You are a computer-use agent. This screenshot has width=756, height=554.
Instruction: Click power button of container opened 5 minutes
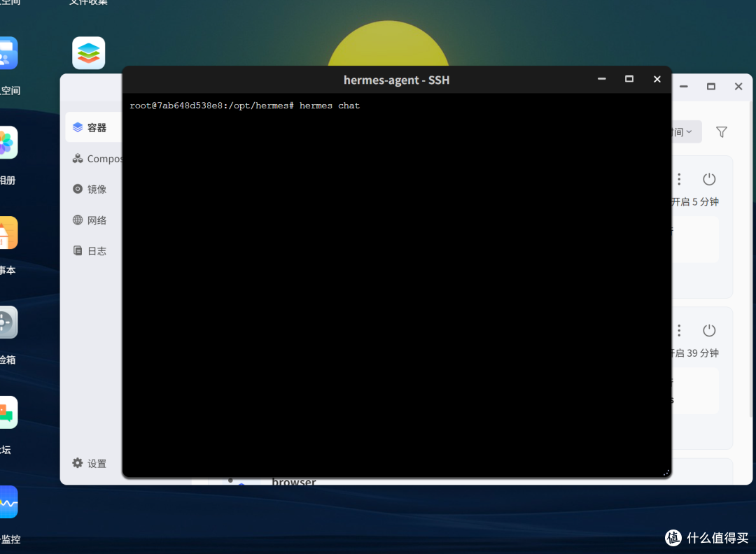click(708, 179)
